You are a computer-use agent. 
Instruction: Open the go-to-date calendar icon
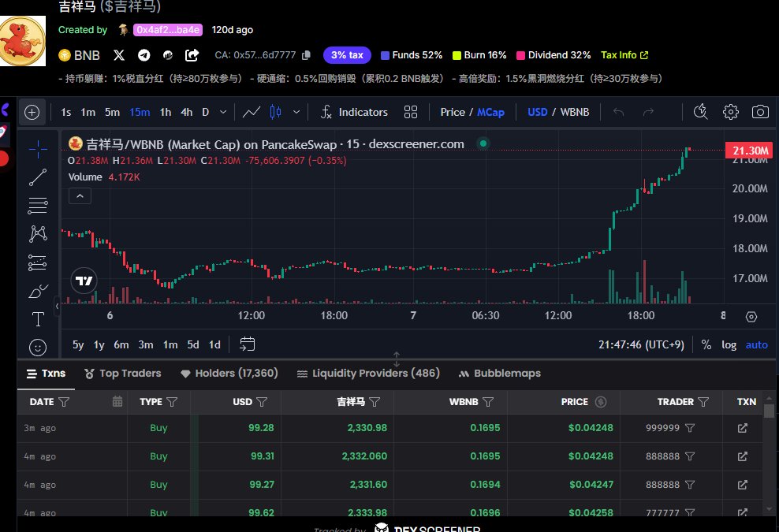(247, 344)
